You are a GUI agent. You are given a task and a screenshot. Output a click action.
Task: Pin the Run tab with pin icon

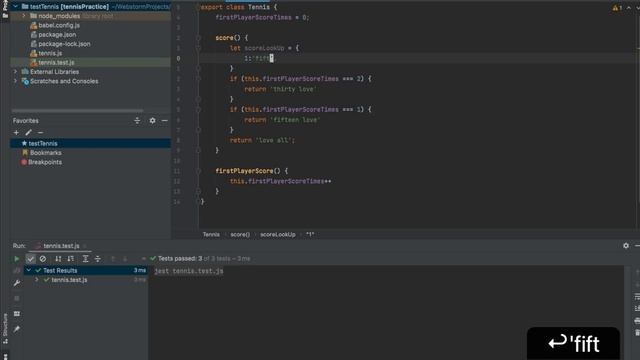coord(17,329)
